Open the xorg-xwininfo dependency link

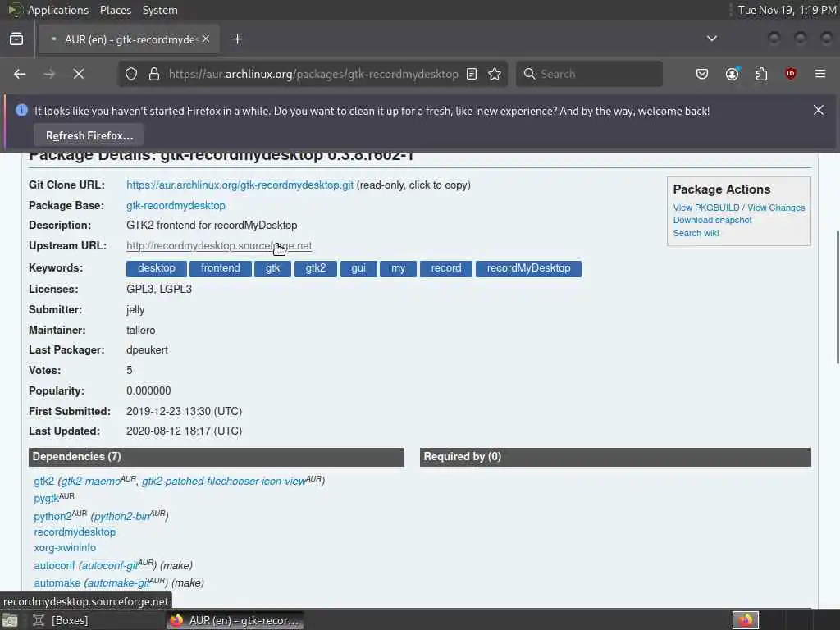(65, 547)
